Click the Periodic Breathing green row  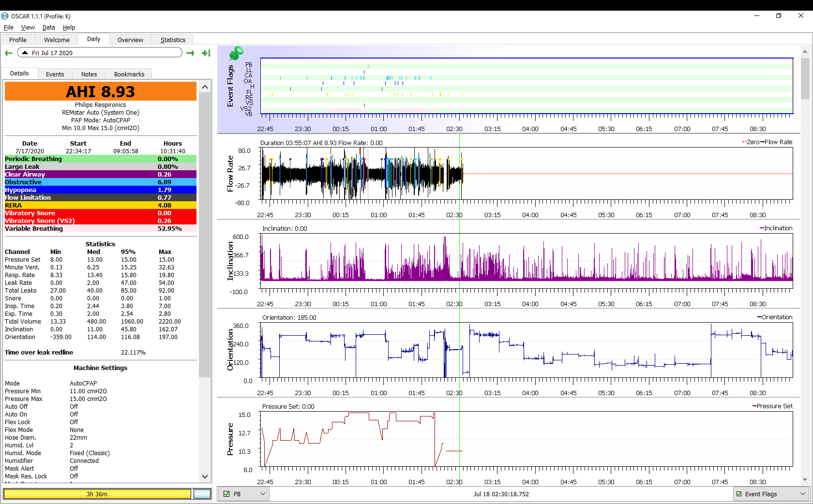pyautogui.click(x=101, y=159)
